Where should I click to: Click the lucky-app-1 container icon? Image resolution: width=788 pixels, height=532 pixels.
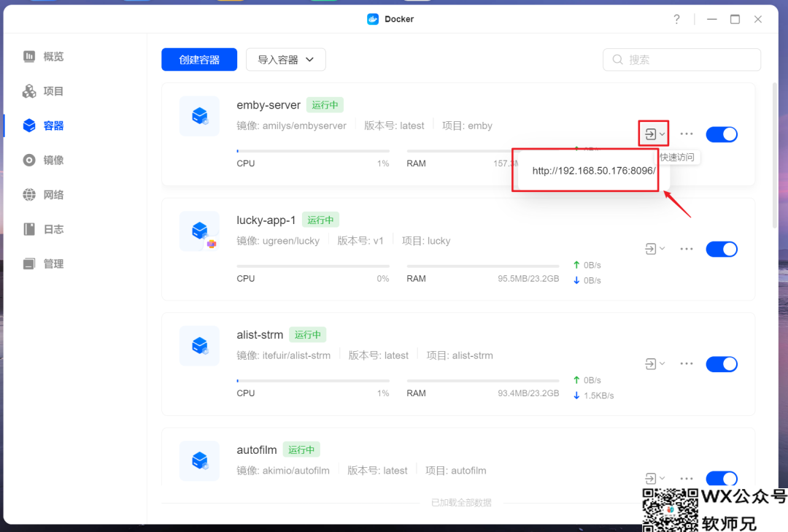point(199,231)
